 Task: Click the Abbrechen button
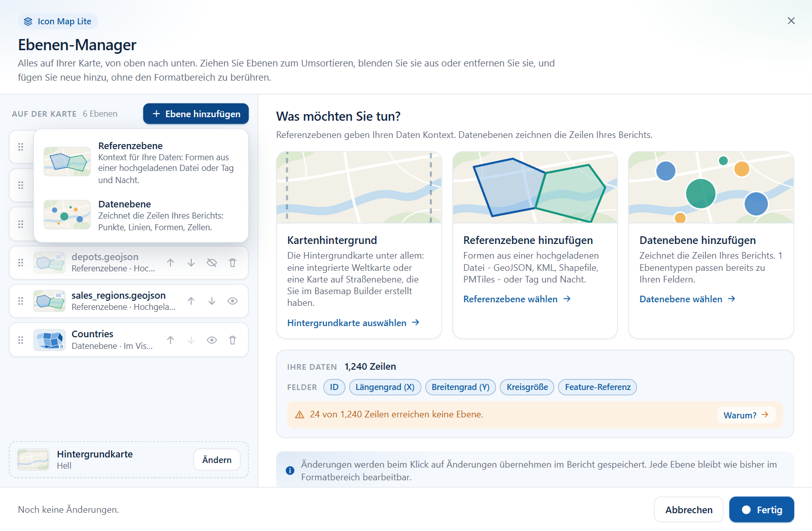pyautogui.click(x=689, y=509)
